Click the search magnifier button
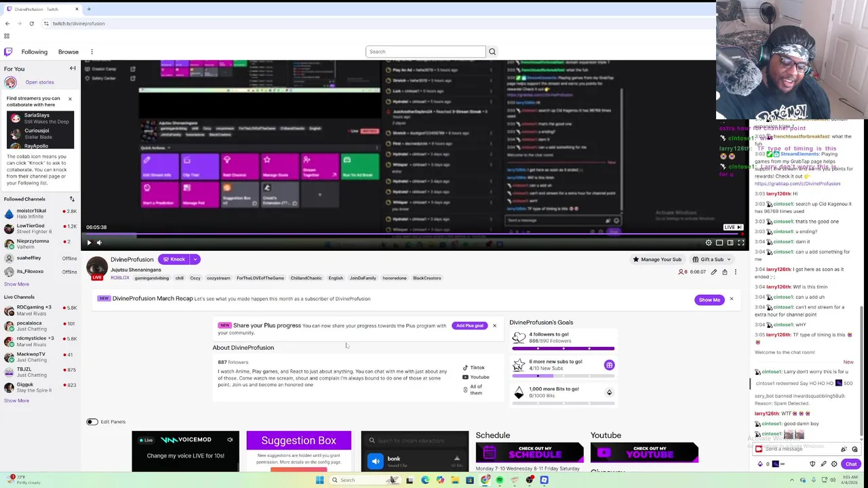Screen dimensions: 868x488 pyautogui.click(x=492, y=52)
